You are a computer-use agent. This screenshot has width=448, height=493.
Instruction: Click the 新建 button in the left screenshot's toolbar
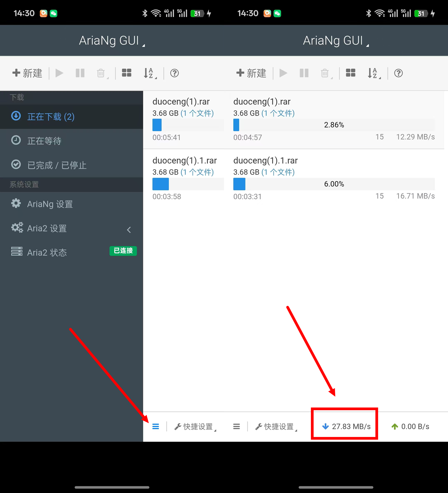point(27,73)
